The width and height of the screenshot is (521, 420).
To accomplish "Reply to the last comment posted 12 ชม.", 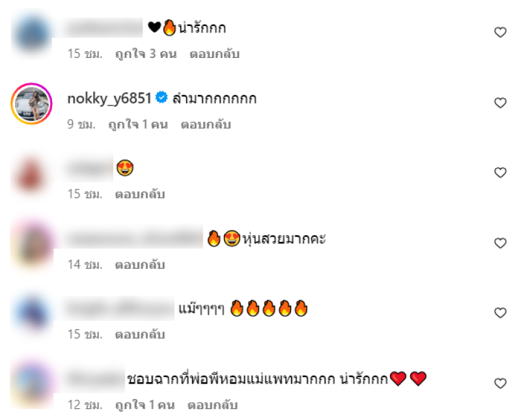I will coord(212,405).
